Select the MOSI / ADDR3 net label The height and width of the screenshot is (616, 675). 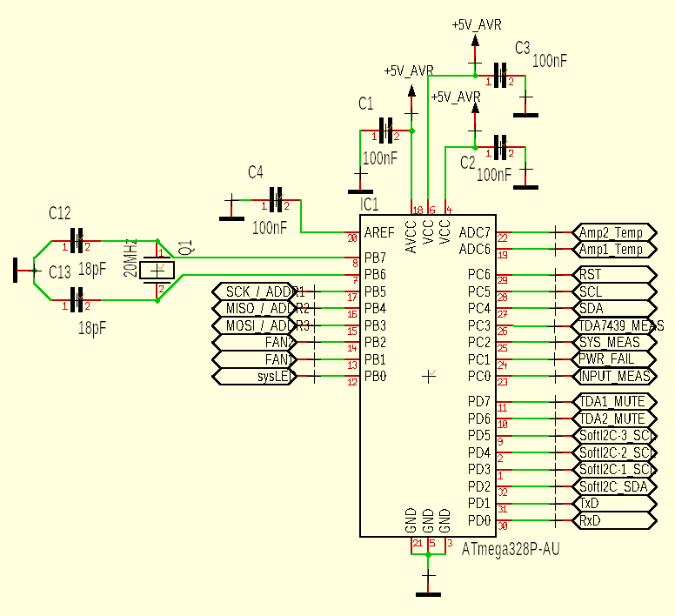pos(261,325)
